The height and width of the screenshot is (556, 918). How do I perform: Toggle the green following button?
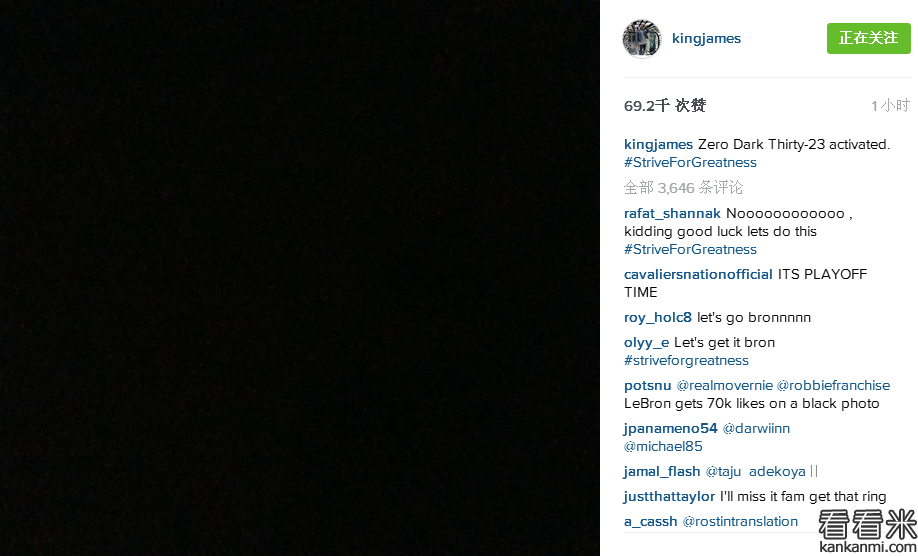[x=868, y=39]
